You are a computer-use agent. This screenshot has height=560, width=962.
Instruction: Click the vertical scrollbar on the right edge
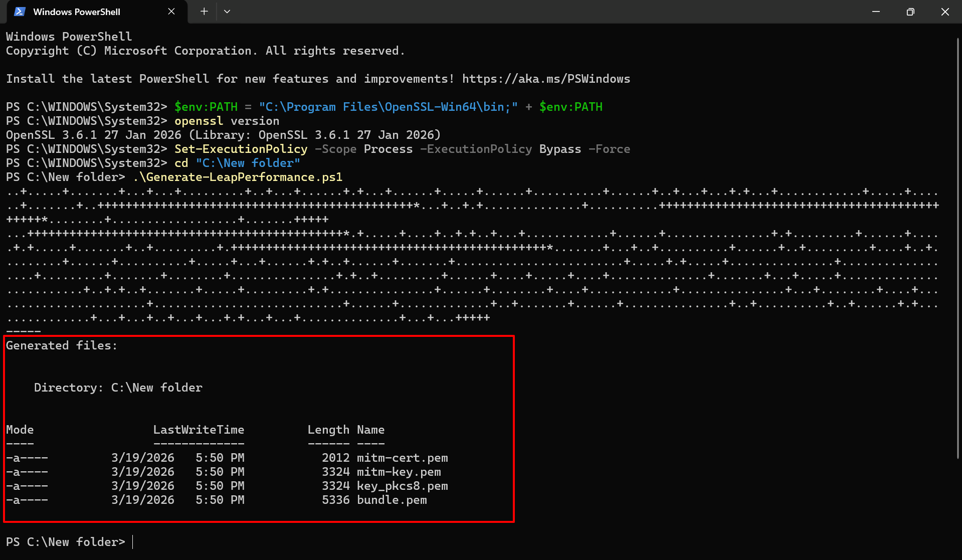957,251
